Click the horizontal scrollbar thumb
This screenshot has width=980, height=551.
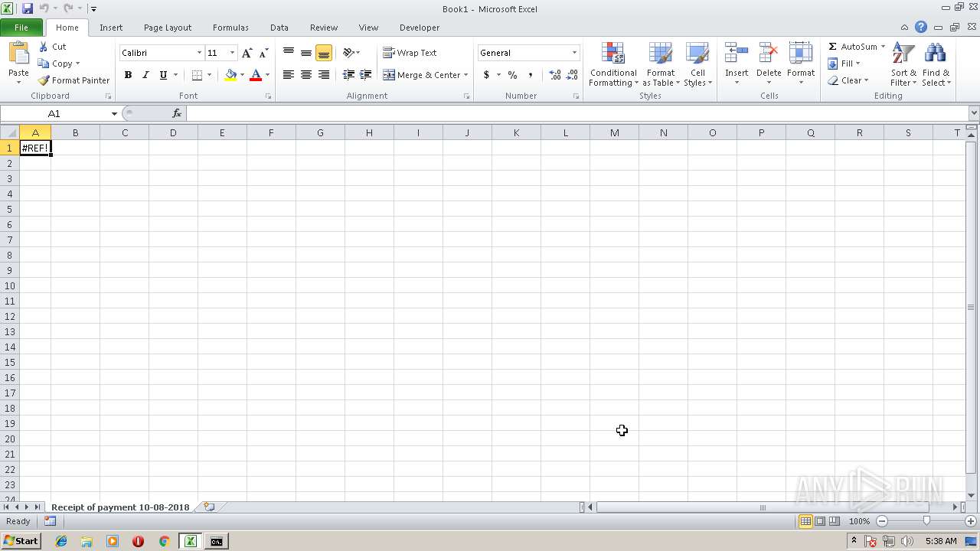763,507
